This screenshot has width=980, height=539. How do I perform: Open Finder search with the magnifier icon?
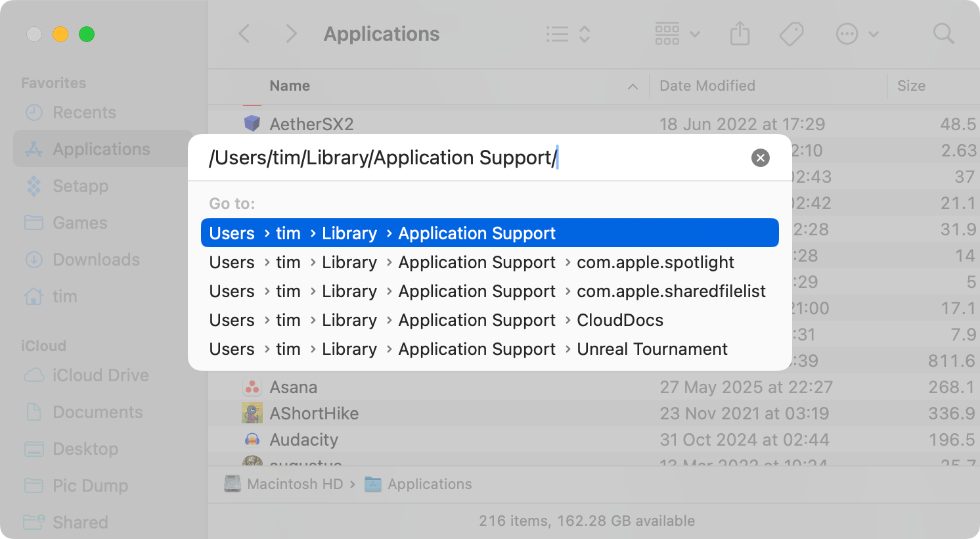pyautogui.click(x=943, y=34)
